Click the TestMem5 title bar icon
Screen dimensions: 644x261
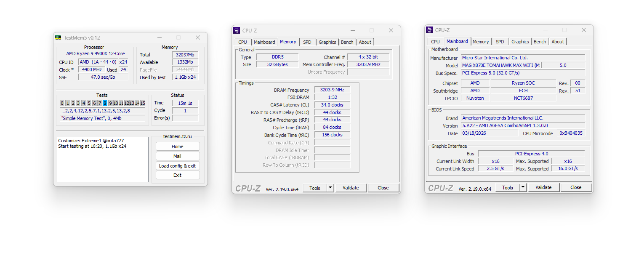coord(59,37)
